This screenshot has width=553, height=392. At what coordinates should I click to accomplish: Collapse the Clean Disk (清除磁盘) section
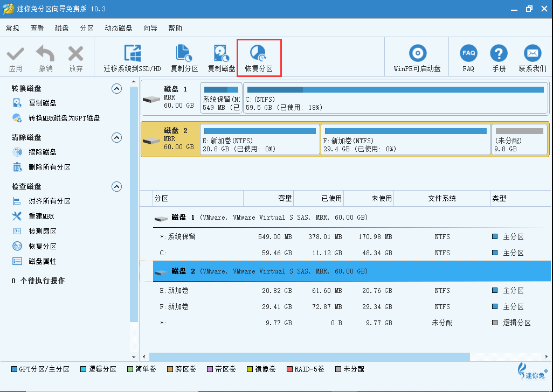coord(117,137)
